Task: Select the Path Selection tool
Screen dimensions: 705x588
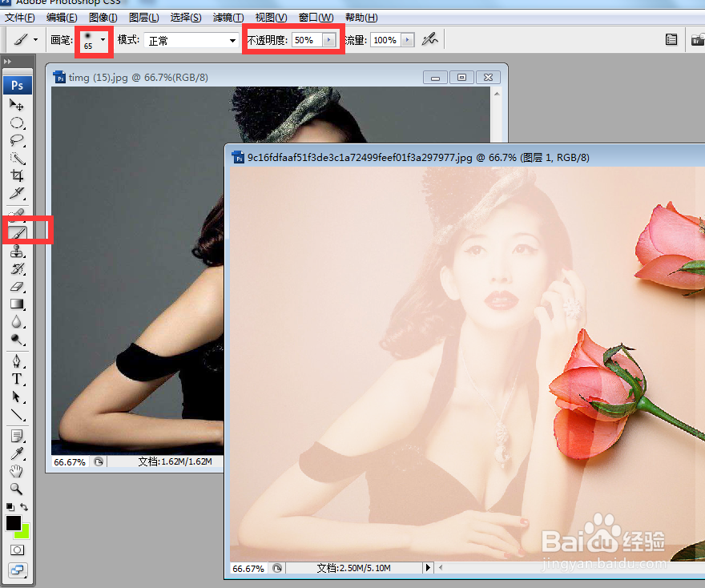Action: click(x=17, y=397)
